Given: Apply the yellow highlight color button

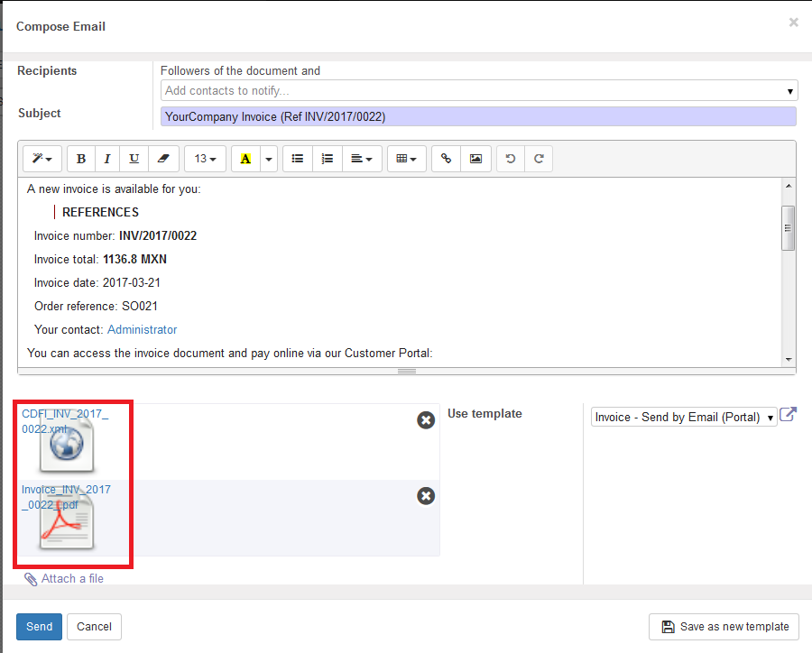Looking at the screenshot, I should [x=245, y=159].
